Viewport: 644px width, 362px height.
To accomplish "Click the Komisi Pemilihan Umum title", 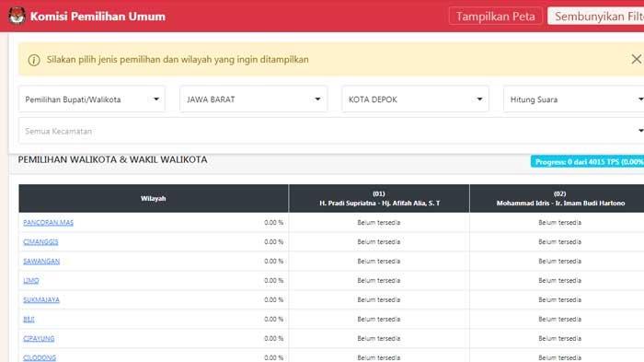I will coord(98,17).
